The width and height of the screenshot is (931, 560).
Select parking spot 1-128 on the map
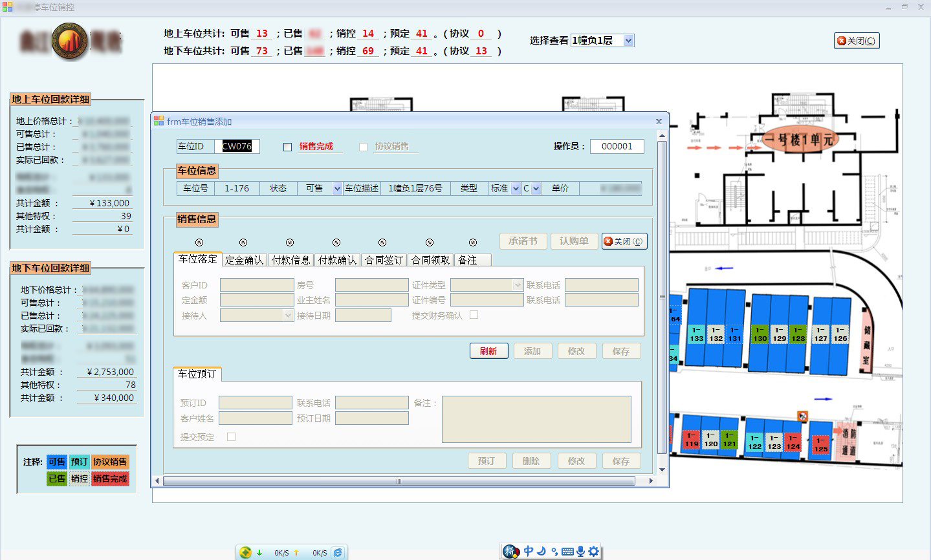click(x=798, y=334)
